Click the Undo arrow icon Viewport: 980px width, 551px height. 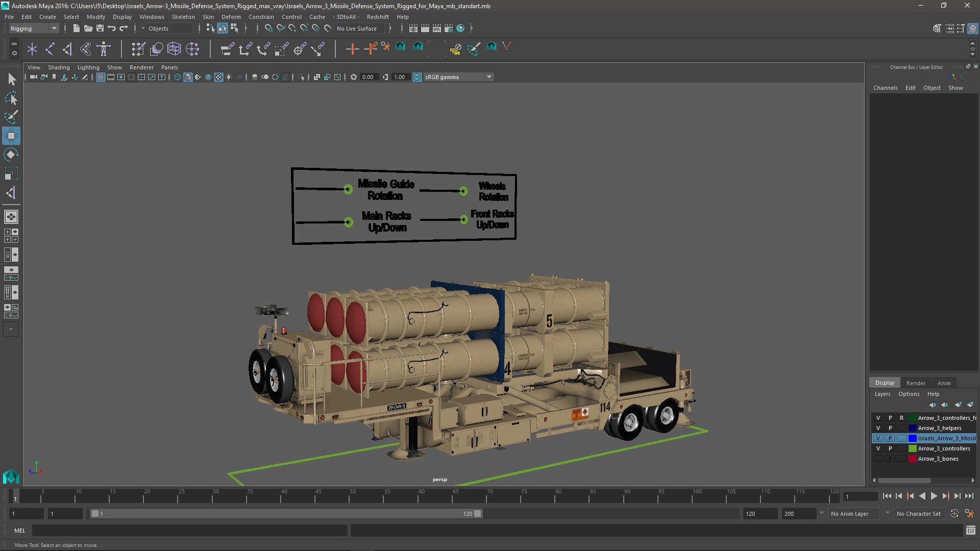pos(112,29)
